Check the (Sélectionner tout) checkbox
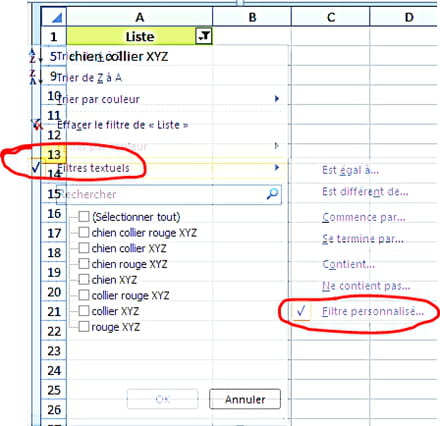Viewport: 440px width, 426px height. click(84, 217)
